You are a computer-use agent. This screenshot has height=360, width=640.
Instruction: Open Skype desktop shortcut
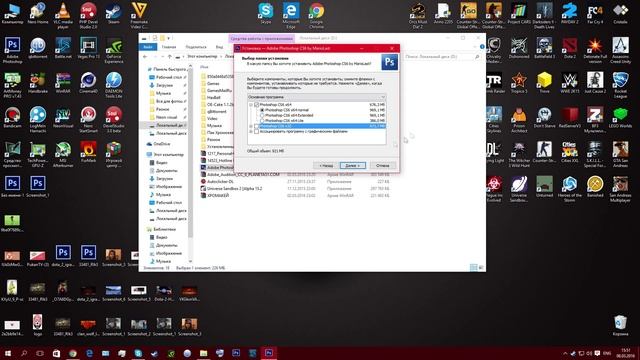[266, 13]
